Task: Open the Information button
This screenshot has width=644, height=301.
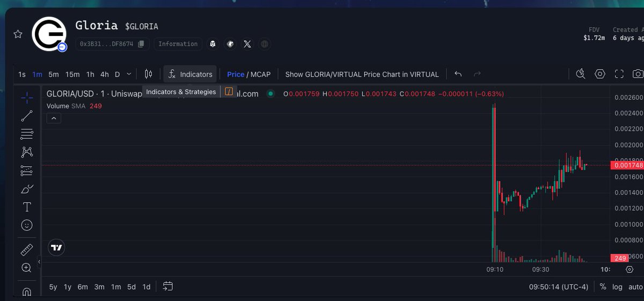Action: (x=178, y=44)
